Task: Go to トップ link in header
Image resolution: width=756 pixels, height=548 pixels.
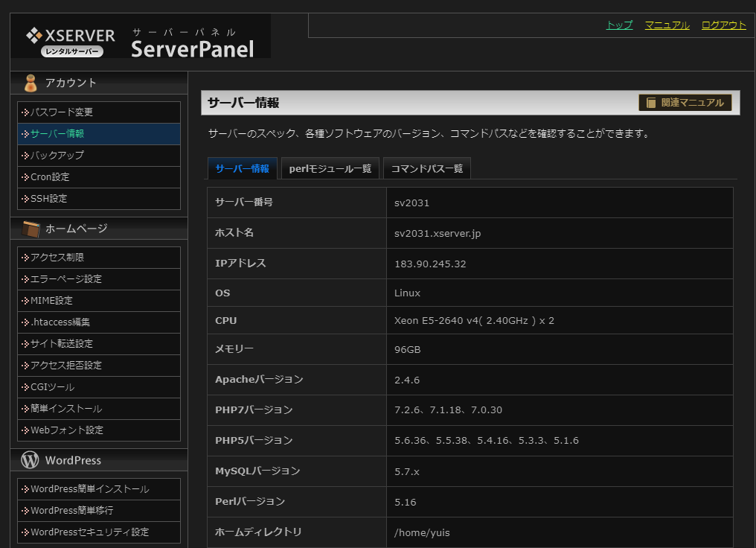Action: click(x=619, y=25)
